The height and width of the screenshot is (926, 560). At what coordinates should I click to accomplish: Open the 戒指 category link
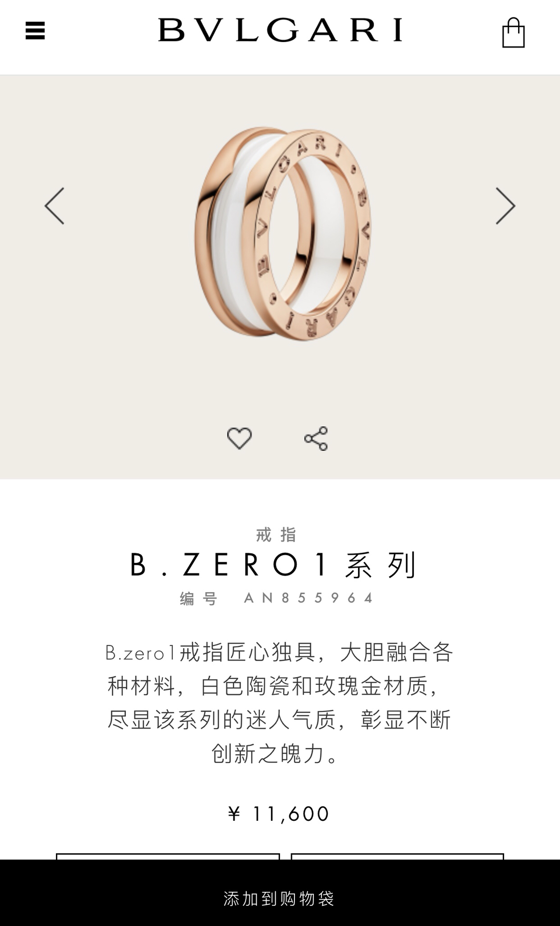[277, 534]
